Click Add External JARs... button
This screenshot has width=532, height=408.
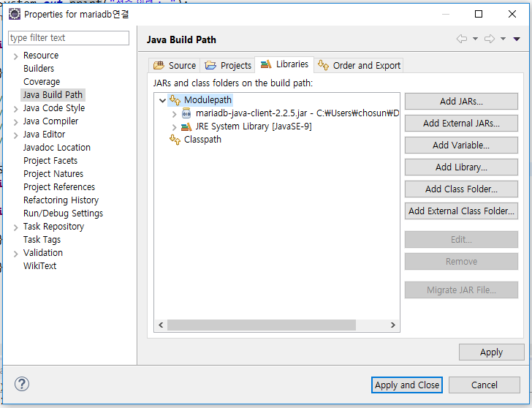(x=461, y=124)
